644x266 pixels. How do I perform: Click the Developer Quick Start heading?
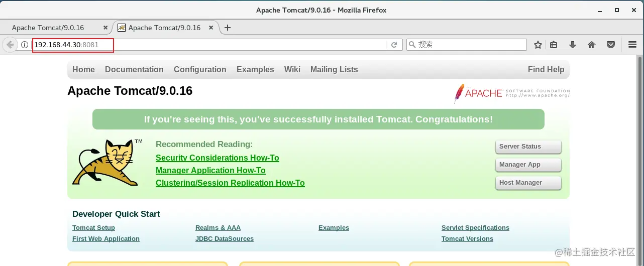pyautogui.click(x=116, y=214)
